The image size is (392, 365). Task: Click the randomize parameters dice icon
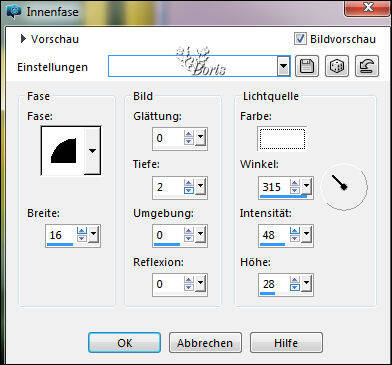(337, 66)
